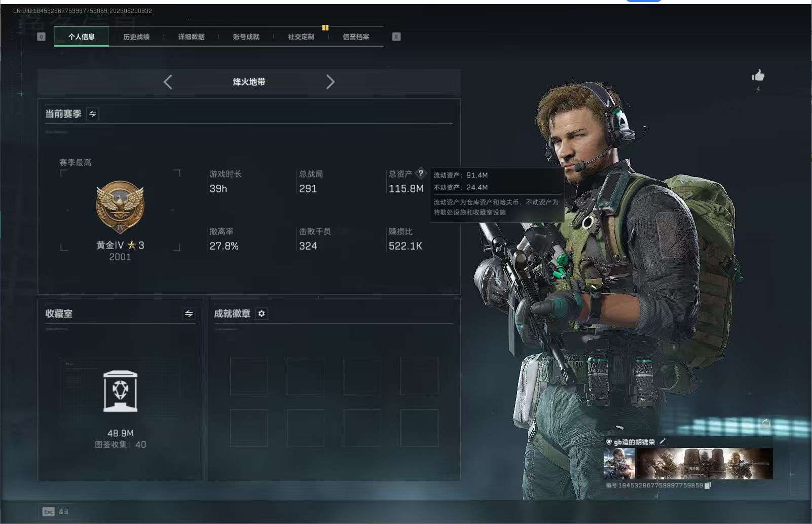Select the 社交定制 tab
The height and width of the screenshot is (524, 812).
[x=301, y=37]
